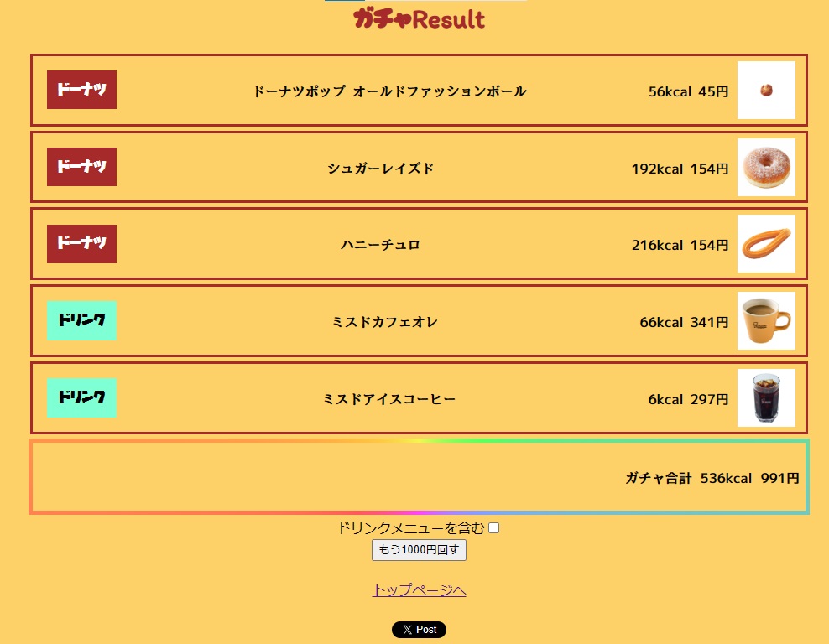Click the ドーナツ badge beside ハニーチュロ
Viewport: 829px width, 644px height.
tap(81, 244)
